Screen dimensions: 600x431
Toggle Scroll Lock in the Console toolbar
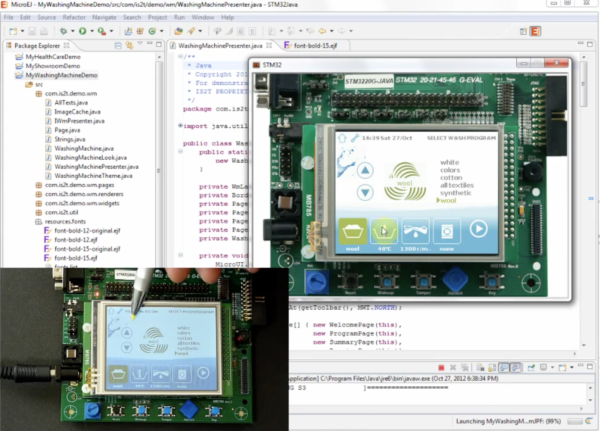(x=492, y=368)
